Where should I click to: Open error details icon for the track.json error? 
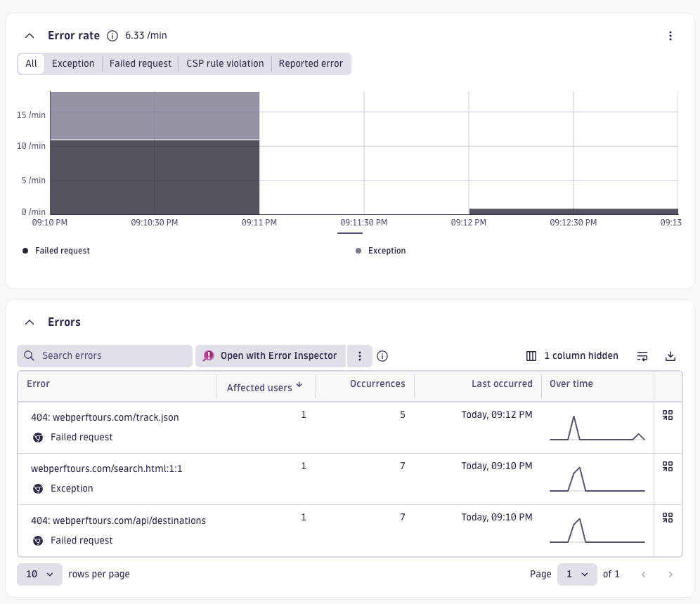(667, 415)
